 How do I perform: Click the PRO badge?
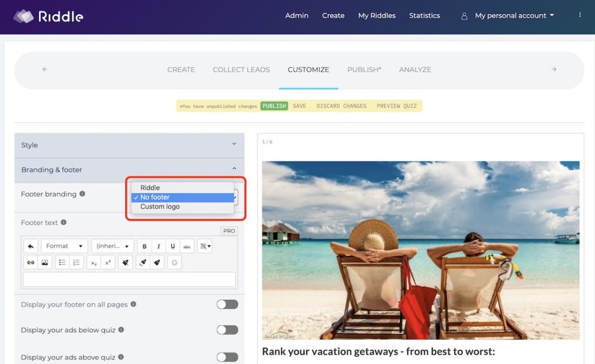point(229,230)
